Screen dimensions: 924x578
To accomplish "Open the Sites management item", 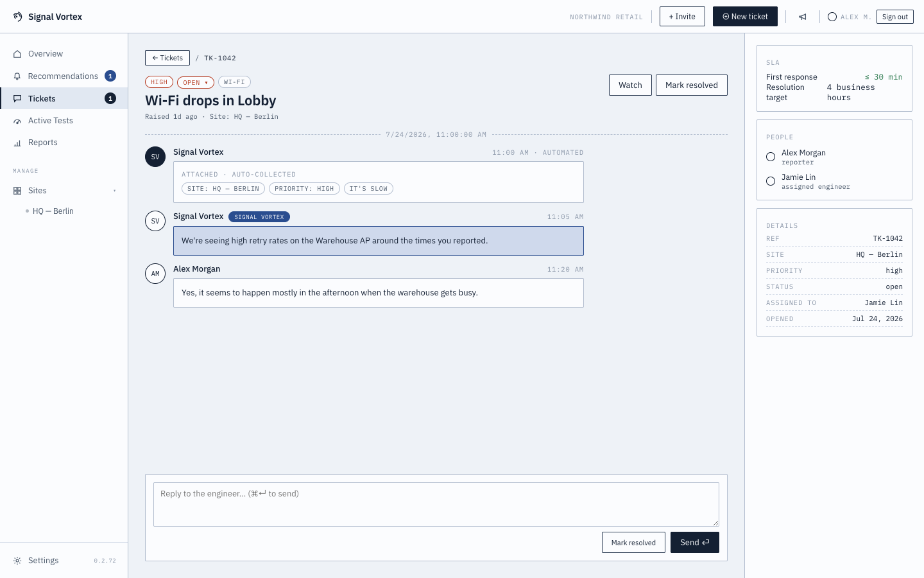I will (x=64, y=191).
